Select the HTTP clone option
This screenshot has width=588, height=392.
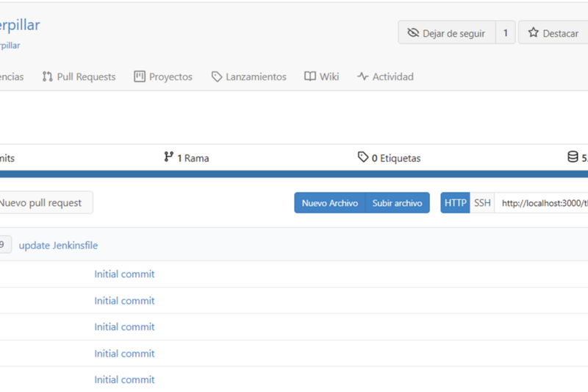pos(455,203)
